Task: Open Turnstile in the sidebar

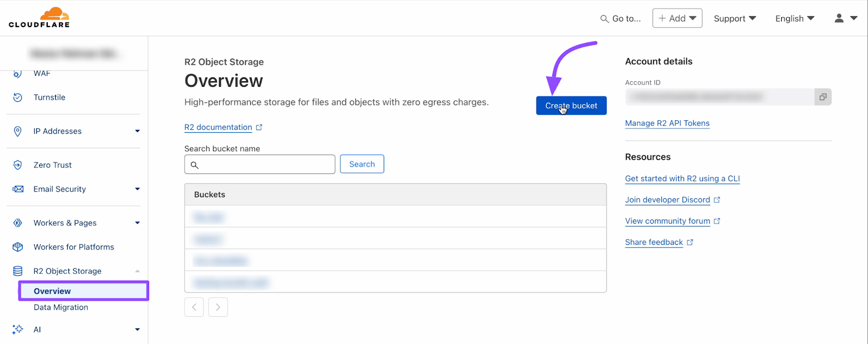Action: [x=49, y=98]
